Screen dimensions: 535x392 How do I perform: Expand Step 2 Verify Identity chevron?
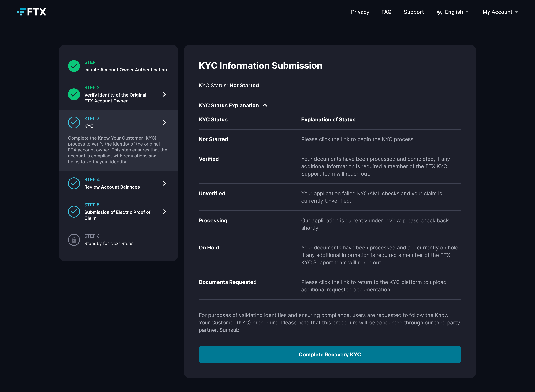164,94
